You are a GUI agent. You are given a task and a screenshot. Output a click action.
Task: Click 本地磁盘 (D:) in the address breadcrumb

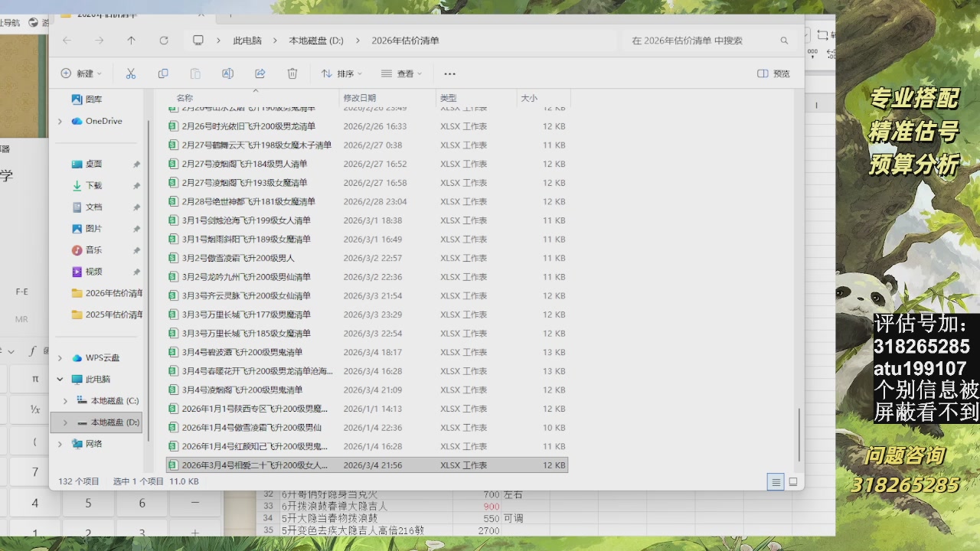(315, 41)
